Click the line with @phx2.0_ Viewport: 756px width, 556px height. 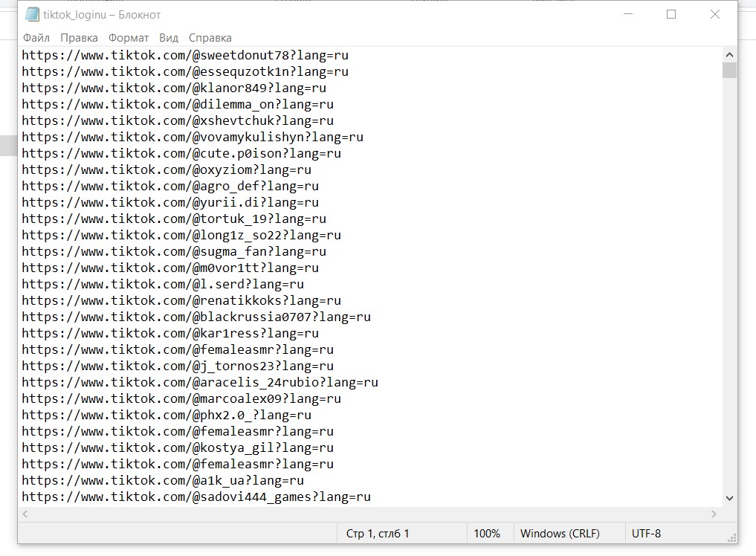pyautogui.click(x=167, y=416)
